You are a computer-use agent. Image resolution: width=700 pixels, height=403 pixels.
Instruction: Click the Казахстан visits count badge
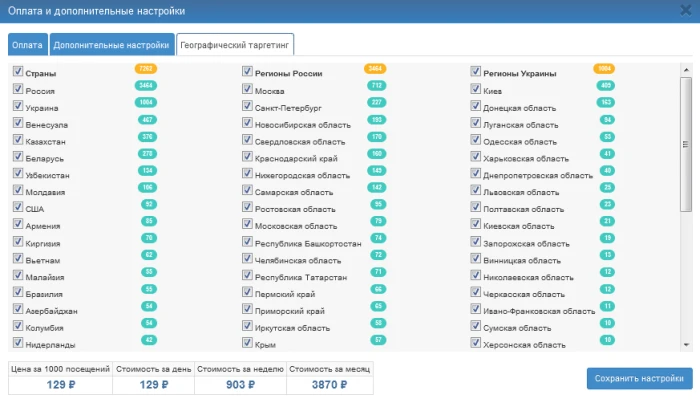point(148,137)
